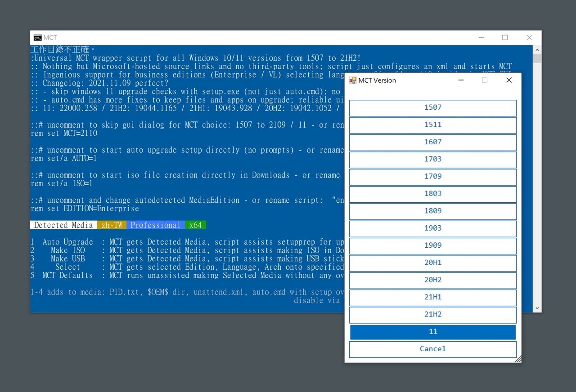Click the x64 architecture tag
576x392 pixels.
pos(195,225)
